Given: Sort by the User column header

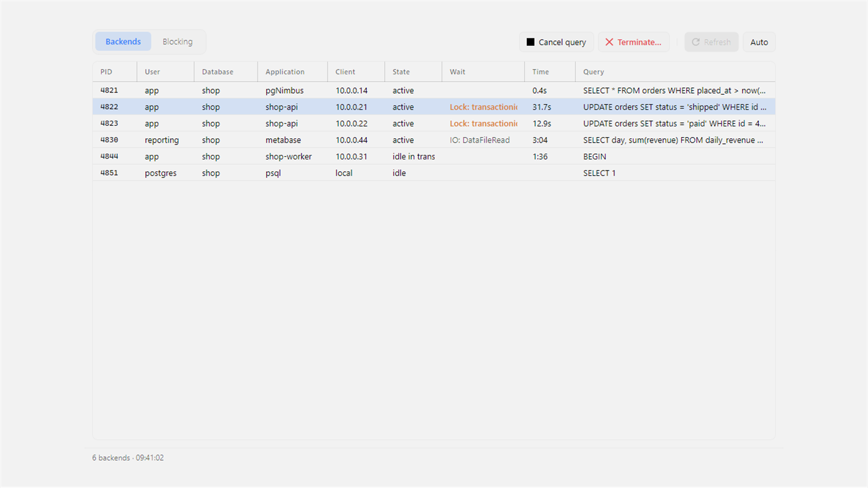Looking at the screenshot, I should pos(166,72).
